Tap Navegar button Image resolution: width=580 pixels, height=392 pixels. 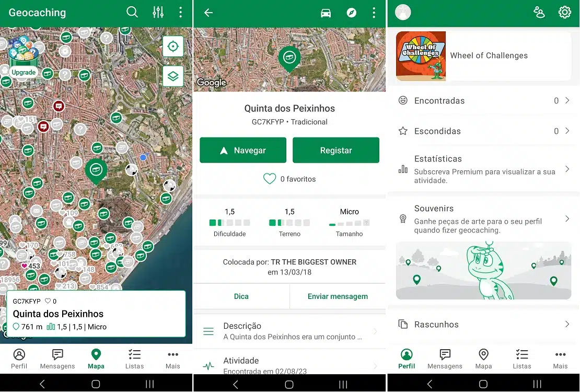click(x=243, y=151)
